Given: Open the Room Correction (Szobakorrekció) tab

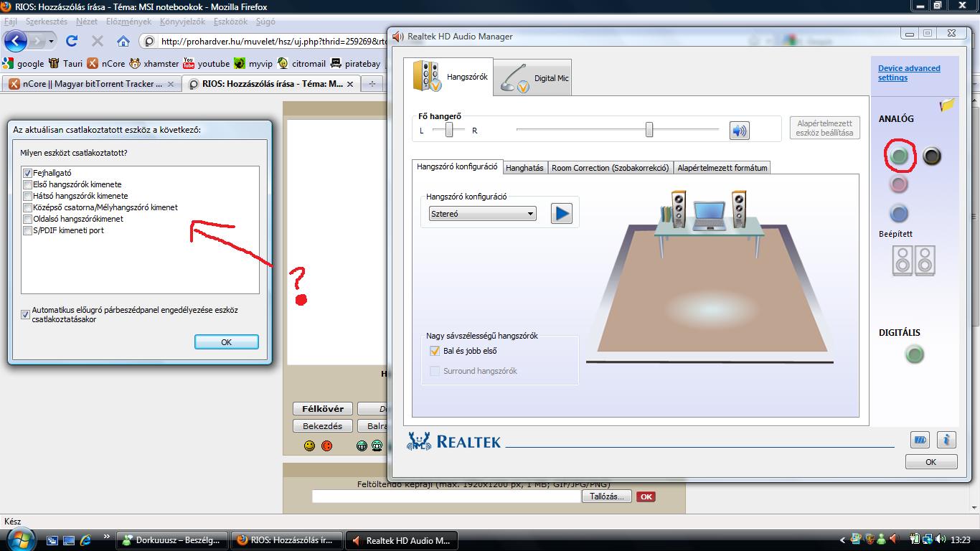Looking at the screenshot, I should coord(611,168).
